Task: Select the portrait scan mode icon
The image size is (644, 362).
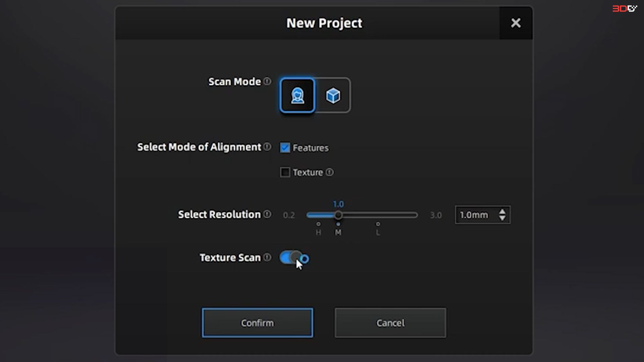Action: coord(297,96)
